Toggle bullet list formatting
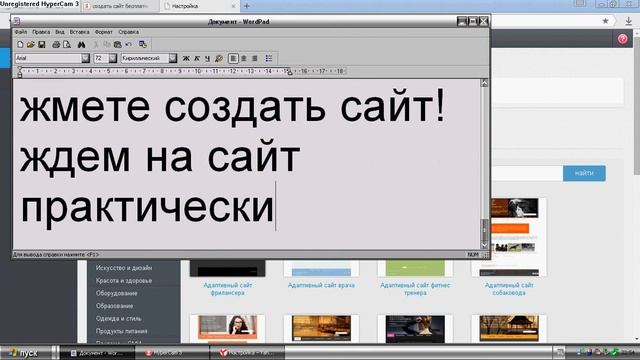The image size is (640, 360). pyautogui.click(x=269, y=58)
